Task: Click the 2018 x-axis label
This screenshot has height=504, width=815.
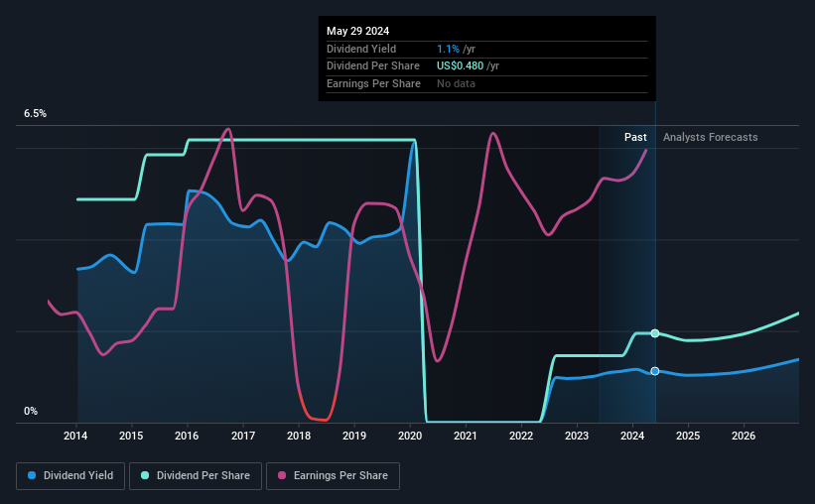Action: point(299,436)
